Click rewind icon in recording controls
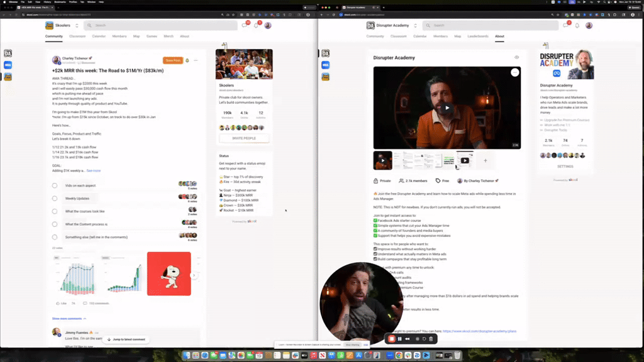This screenshot has width=644, height=362. 408,339
